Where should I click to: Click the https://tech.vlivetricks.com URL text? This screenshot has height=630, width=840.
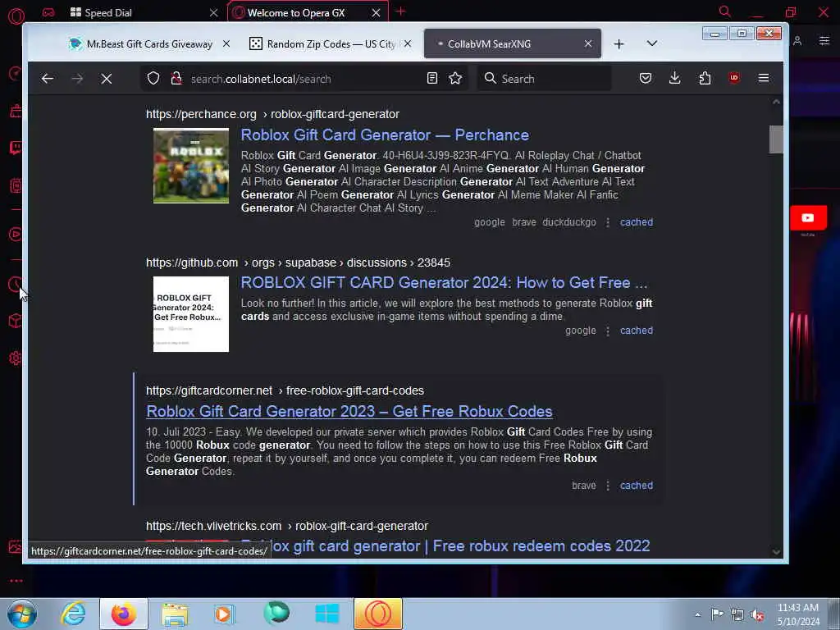point(213,526)
